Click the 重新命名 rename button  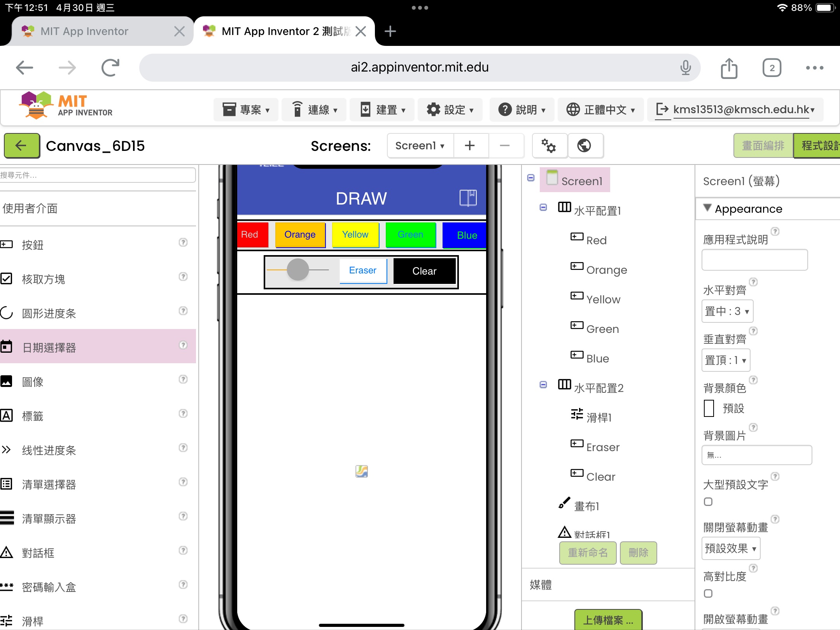[x=588, y=553]
